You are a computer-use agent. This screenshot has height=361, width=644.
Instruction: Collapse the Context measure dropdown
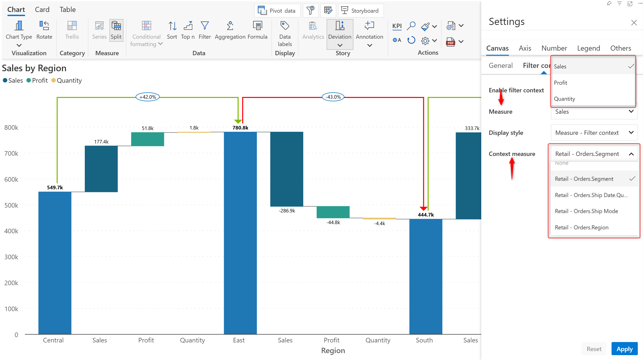(x=631, y=154)
